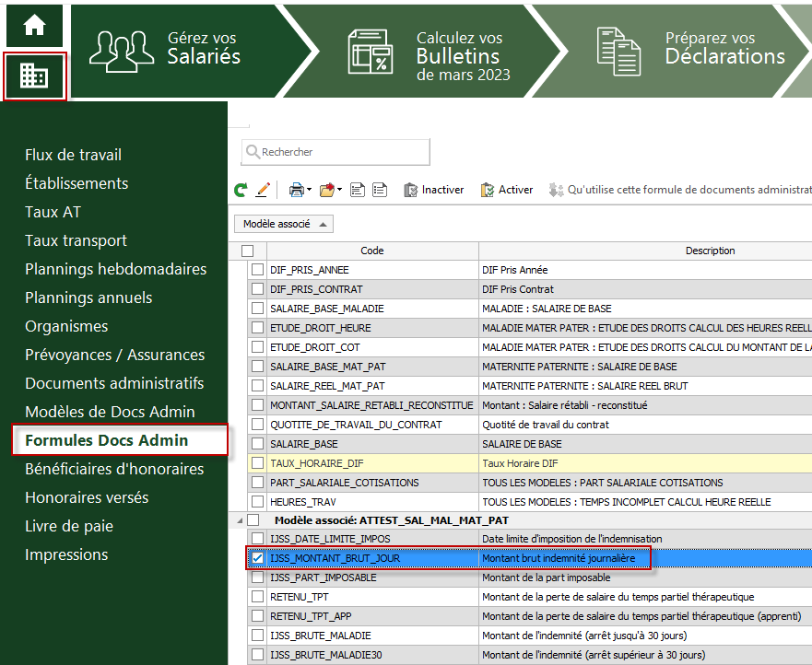
Task: Open Plannings annuels
Action: pos(88,297)
